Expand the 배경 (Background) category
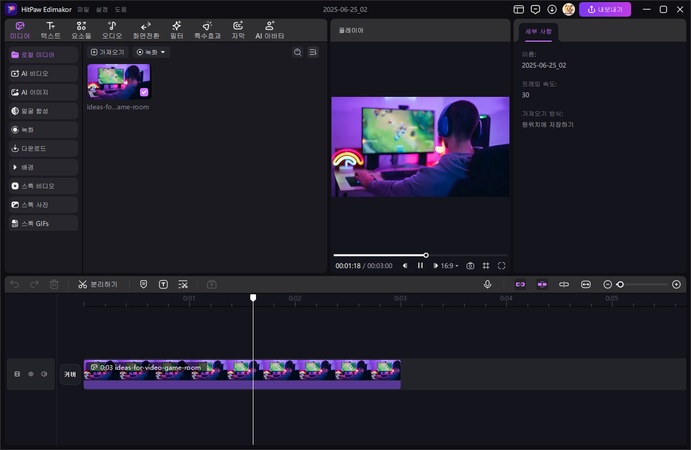Viewport: 691px width, 450px height. (41, 167)
